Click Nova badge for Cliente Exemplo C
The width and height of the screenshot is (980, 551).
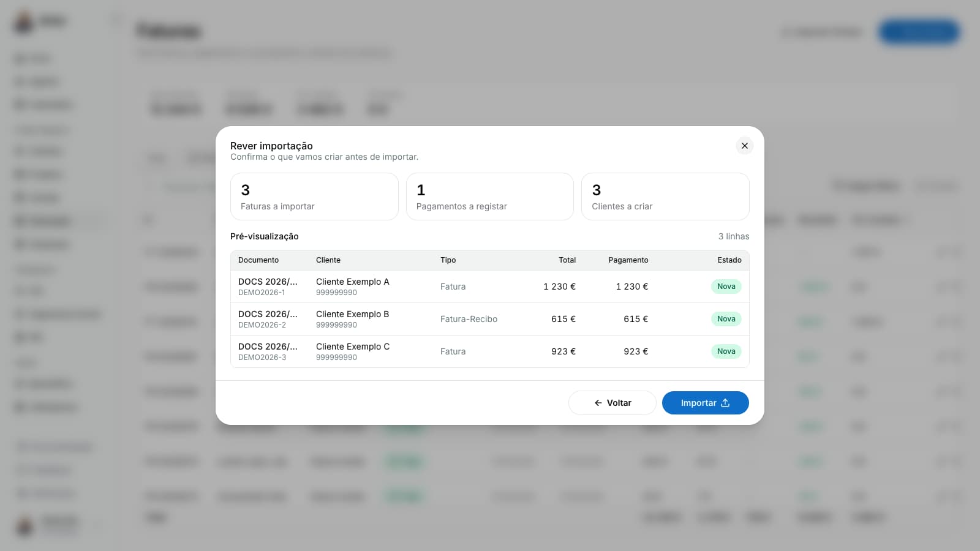pyautogui.click(x=726, y=351)
